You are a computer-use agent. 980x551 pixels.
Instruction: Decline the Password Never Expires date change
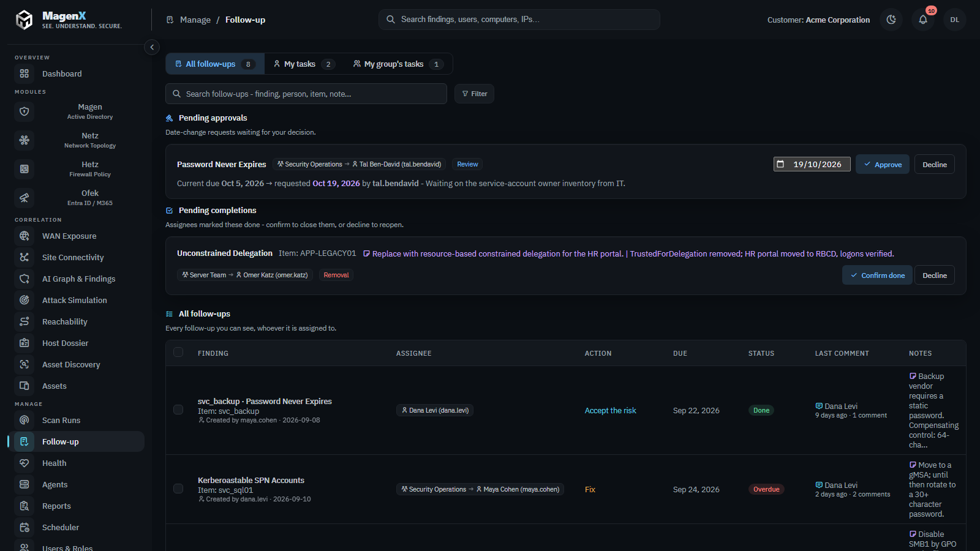pos(935,164)
